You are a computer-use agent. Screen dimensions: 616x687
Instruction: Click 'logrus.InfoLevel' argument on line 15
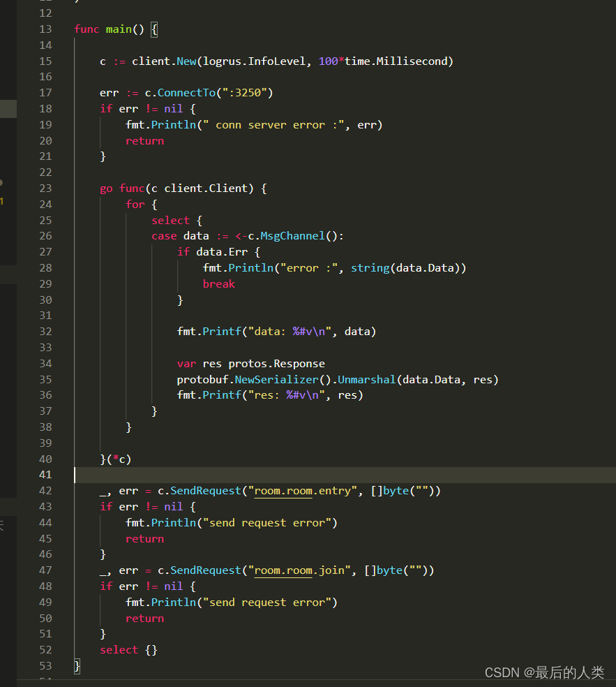254,61
